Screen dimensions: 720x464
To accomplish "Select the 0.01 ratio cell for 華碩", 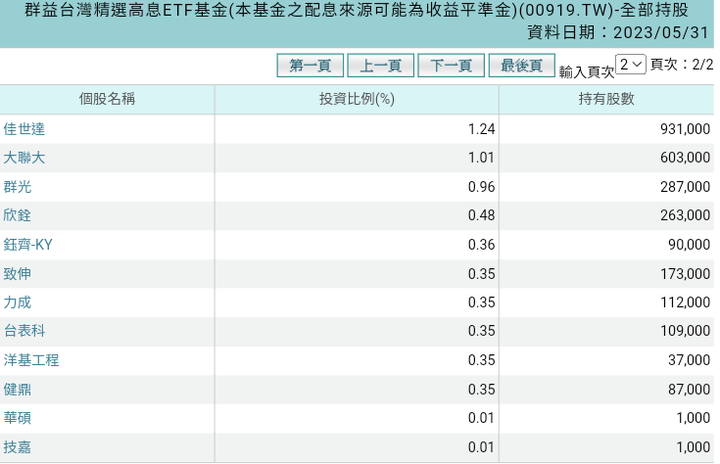I will tap(357, 418).
